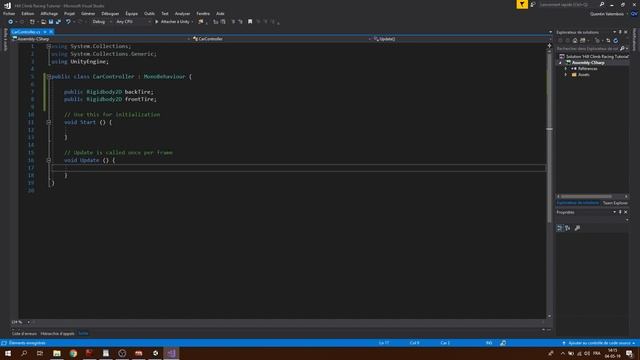Click the Solution Explorer horizontal scrollbar
The height and width of the screenshot is (360, 640).
click(x=587, y=196)
